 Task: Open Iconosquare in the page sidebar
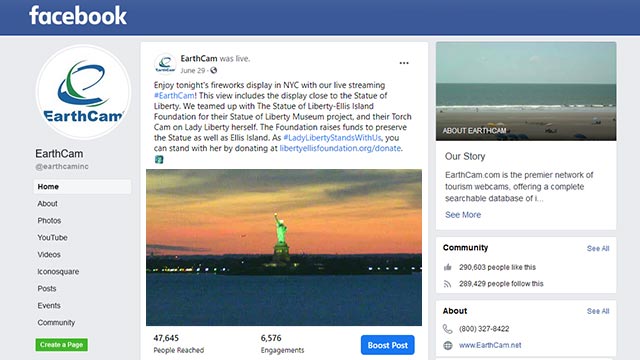tap(58, 271)
